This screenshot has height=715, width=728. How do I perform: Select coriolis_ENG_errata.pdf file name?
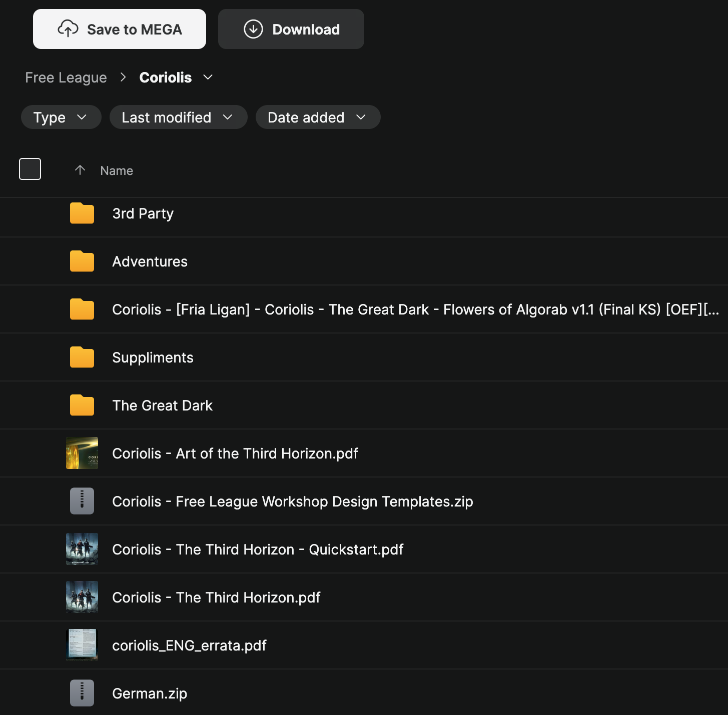(189, 645)
